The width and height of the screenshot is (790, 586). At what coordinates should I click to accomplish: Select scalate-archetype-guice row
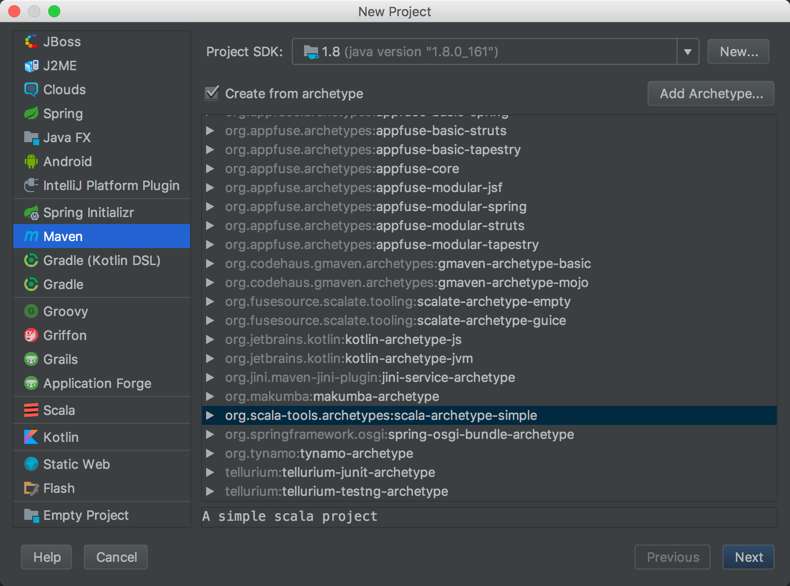click(489, 321)
